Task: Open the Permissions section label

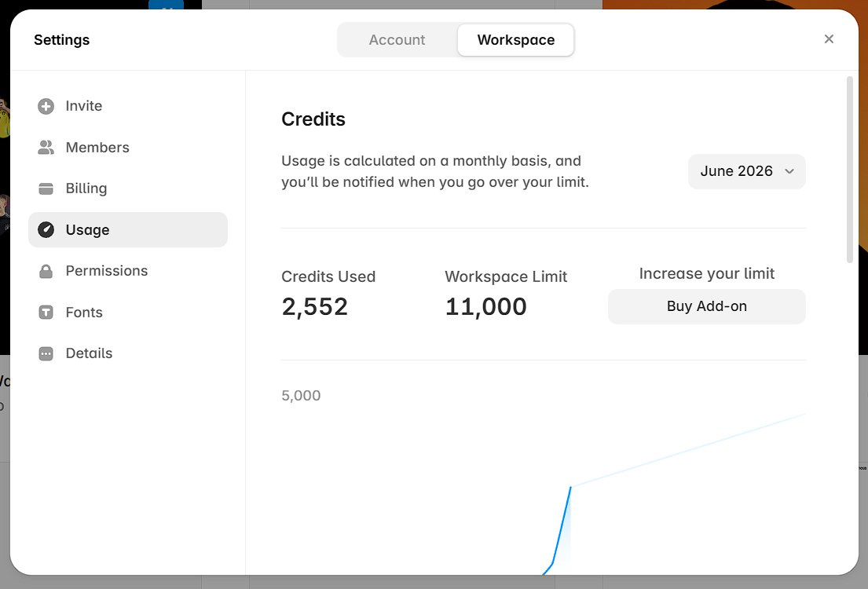Action: (107, 271)
